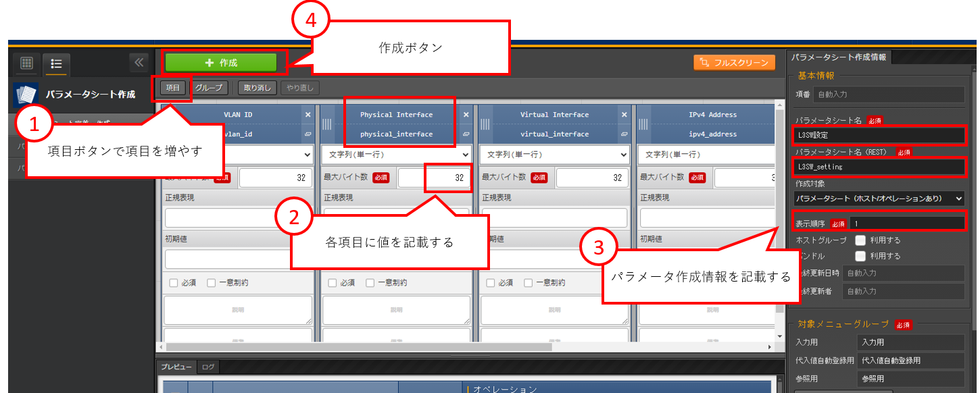Click VLAN ID 説明 text area
This screenshot has height=393, width=980.
238,311
